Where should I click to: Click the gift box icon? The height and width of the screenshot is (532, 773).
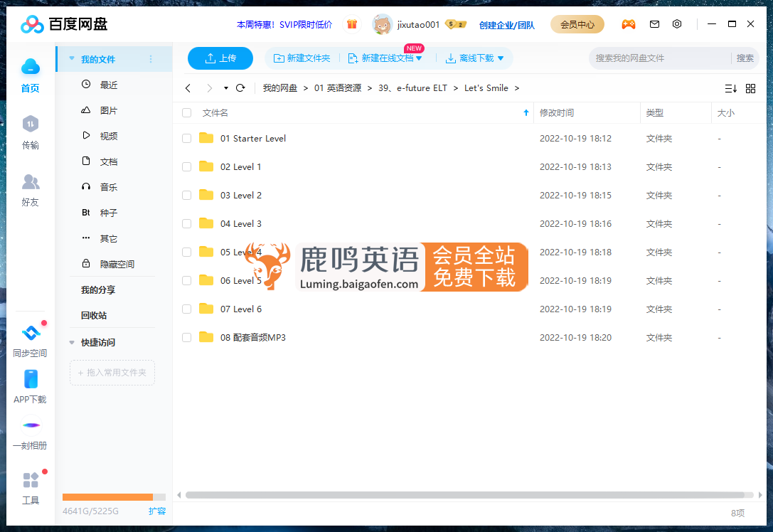(x=351, y=24)
